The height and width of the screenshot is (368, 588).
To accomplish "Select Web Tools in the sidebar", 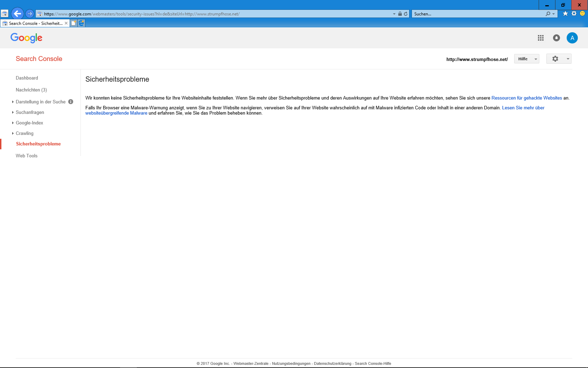I will 27,156.
